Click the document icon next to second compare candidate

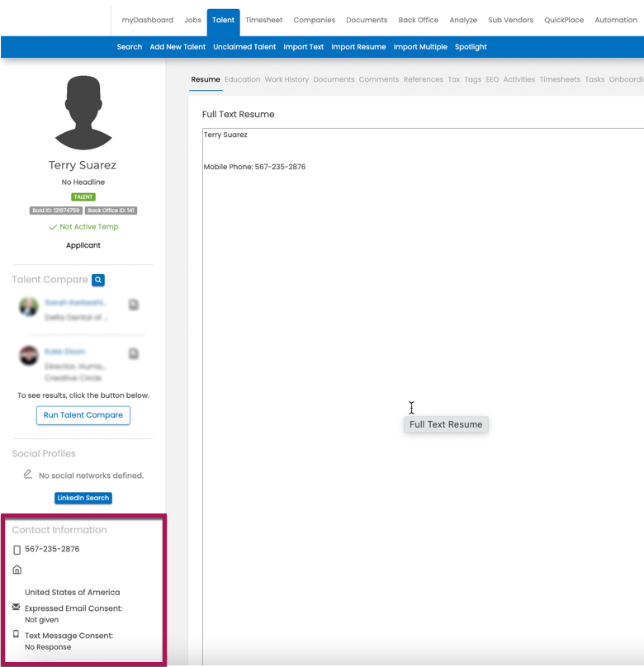134,353
